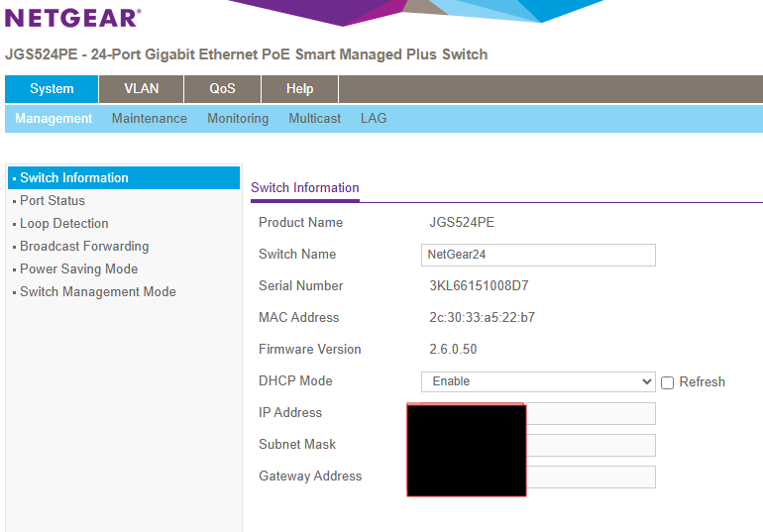Click the MAC Address label
Screen dimensions: 763x532
(x=299, y=318)
